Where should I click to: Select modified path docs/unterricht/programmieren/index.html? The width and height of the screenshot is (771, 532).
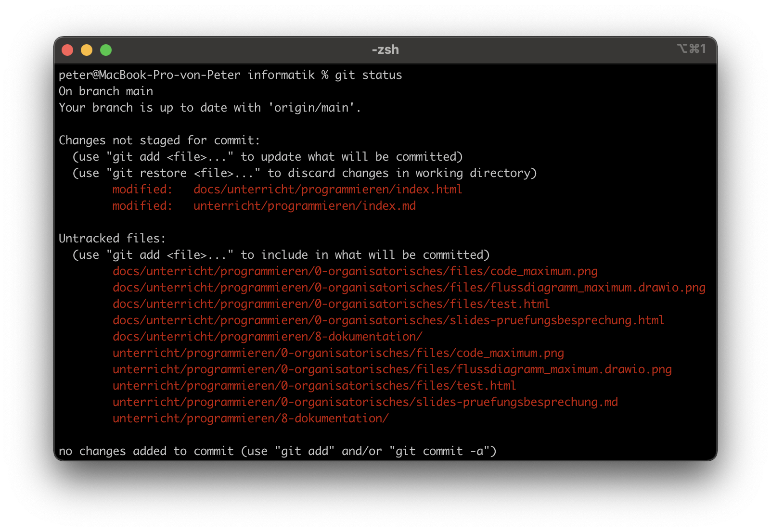pyautogui.click(x=327, y=190)
